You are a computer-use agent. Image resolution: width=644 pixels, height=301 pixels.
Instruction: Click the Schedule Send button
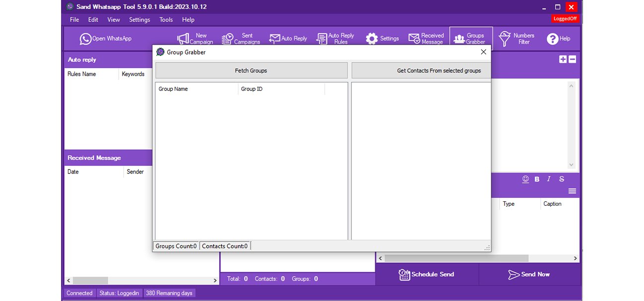point(427,274)
